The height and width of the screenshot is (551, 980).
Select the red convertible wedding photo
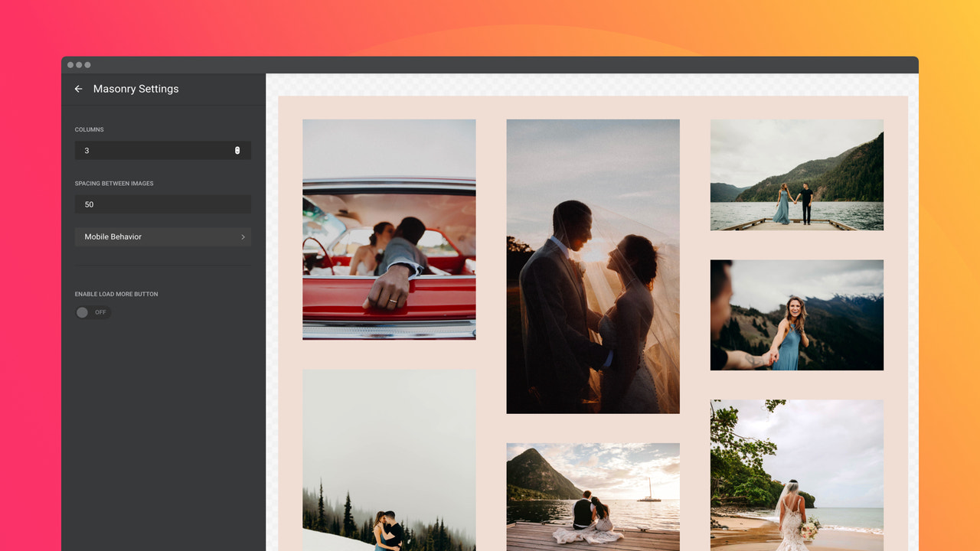pyautogui.click(x=388, y=229)
